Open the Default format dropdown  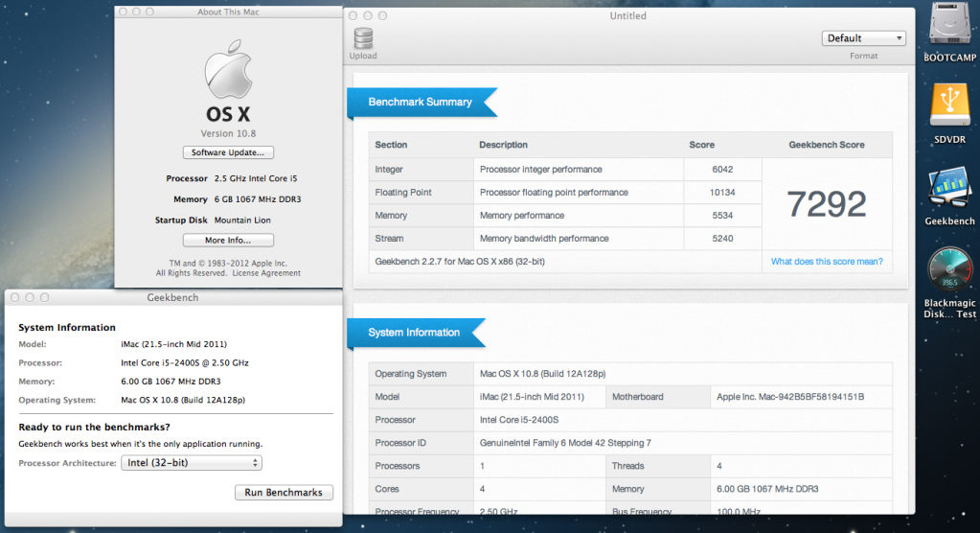[x=864, y=38]
